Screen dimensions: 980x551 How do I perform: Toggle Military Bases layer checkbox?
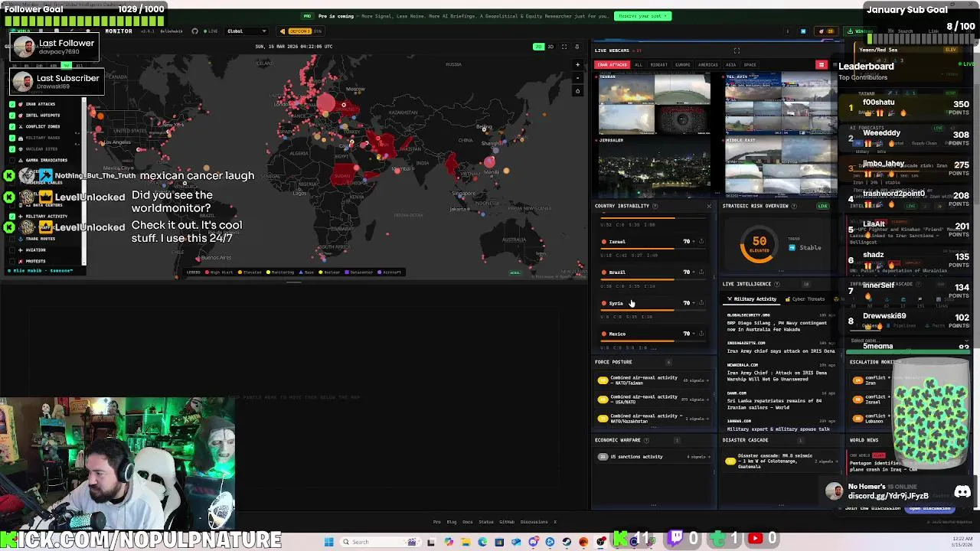pyautogui.click(x=11, y=138)
